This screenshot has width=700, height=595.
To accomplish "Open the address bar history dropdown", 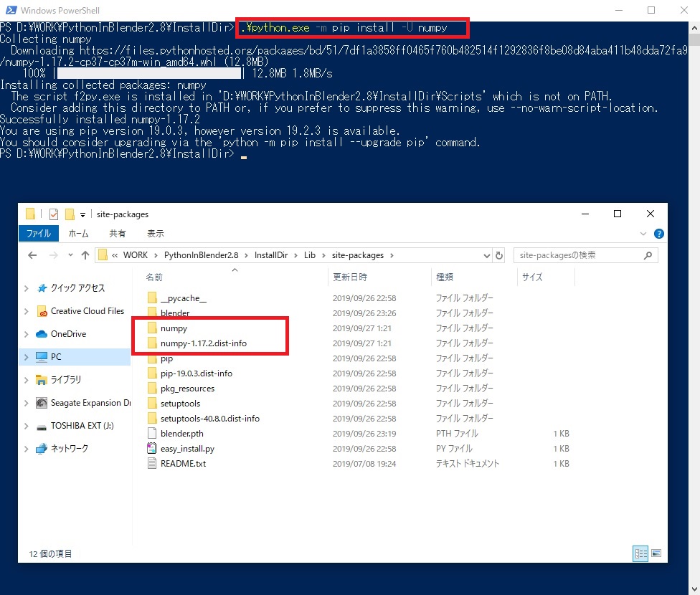I will (486, 255).
